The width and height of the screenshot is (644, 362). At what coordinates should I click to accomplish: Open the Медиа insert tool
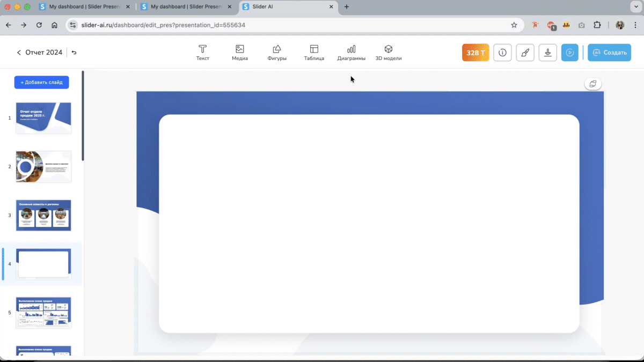coord(240,53)
